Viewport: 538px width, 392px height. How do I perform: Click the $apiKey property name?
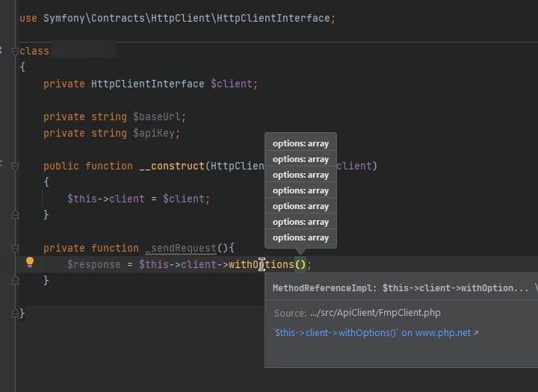pyautogui.click(x=153, y=134)
